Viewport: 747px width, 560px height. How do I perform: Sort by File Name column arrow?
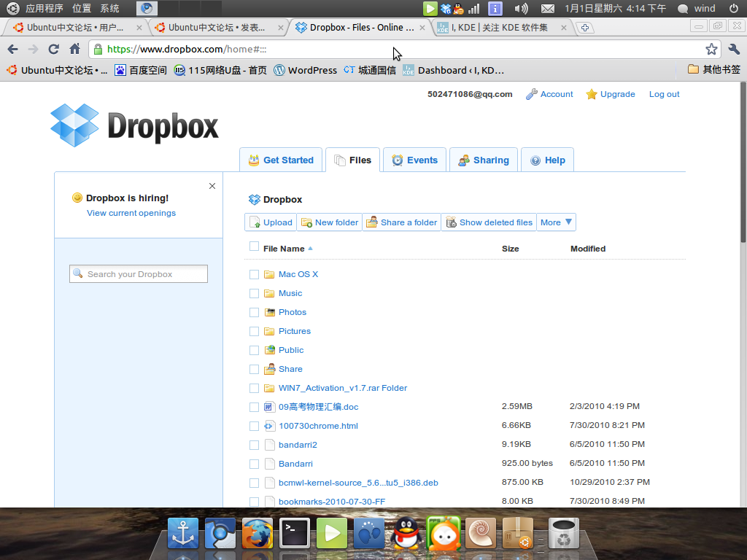[x=310, y=249]
